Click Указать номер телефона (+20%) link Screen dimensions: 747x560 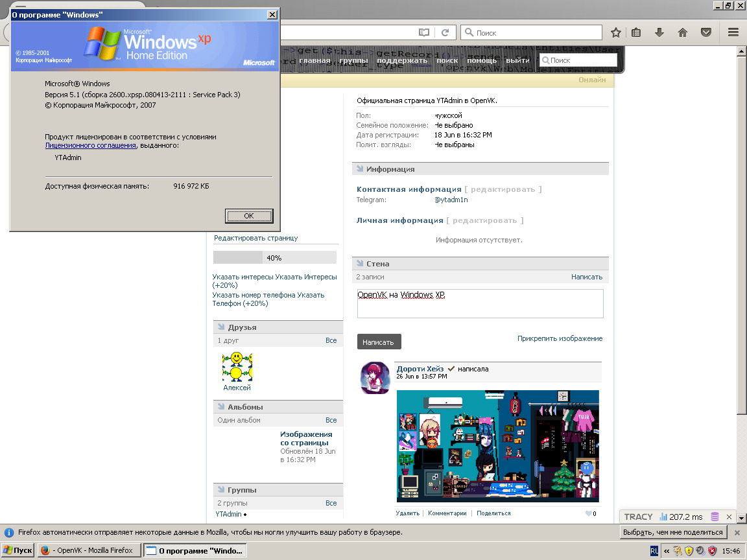click(268, 299)
